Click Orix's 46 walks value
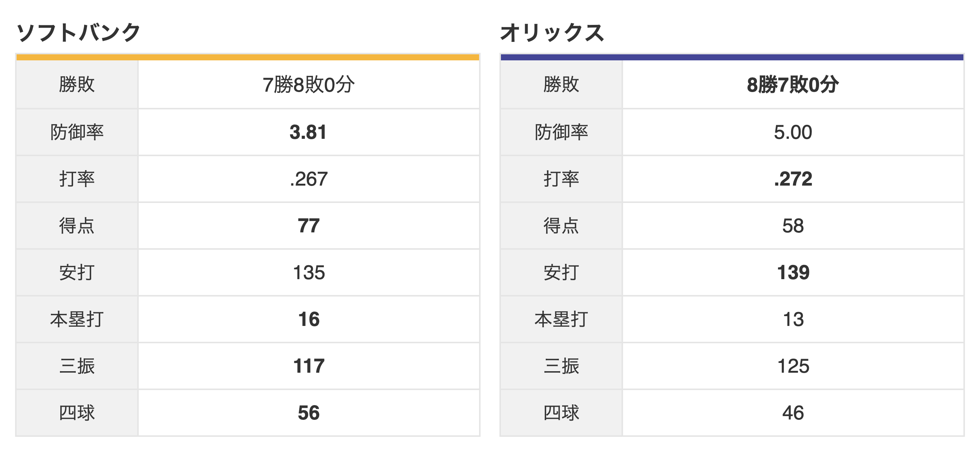This screenshot has height=464, width=980. (793, 413)
